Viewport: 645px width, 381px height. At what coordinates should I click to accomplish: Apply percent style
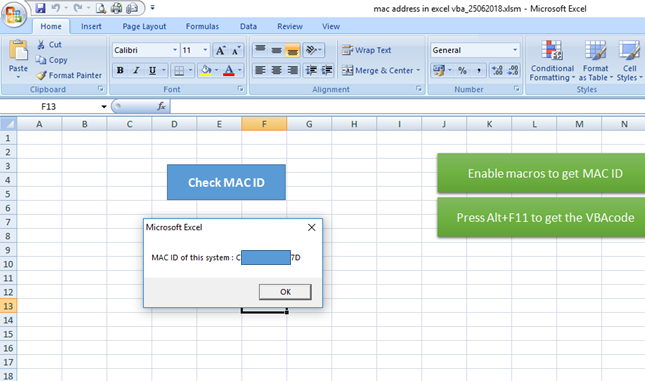pos(462,70)
